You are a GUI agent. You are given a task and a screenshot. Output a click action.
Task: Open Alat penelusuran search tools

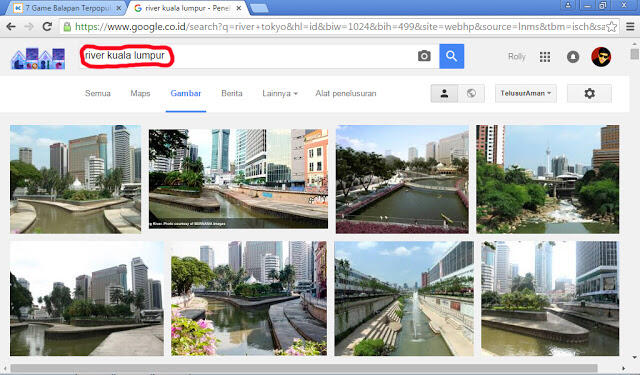coord(346,93)
